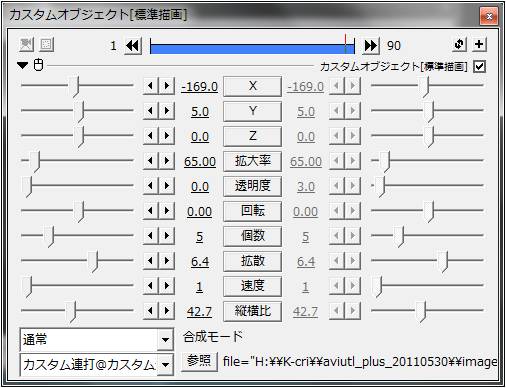Click the left Z value 0.0

pyautogui.click(x=200, y=137)
